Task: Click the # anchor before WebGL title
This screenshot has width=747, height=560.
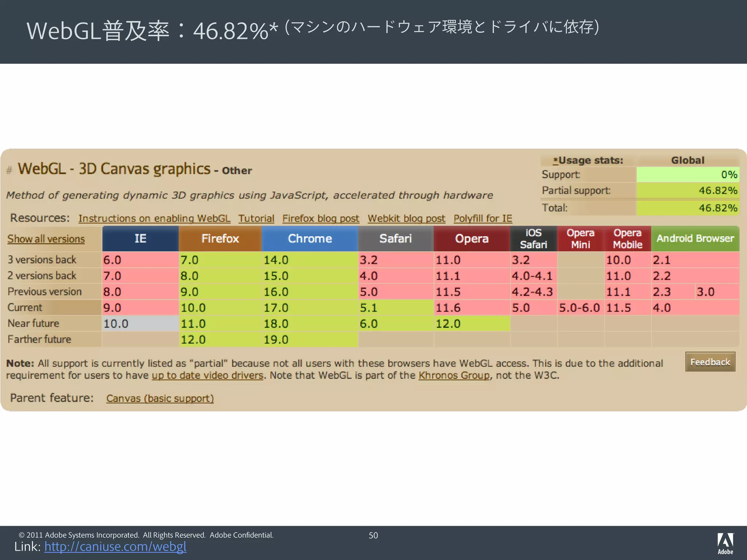Action: [9, 170]
